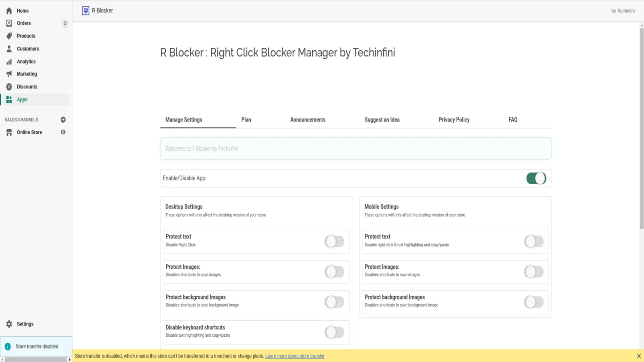
Task: Enable mobile Protect text toggle
Action: tap(534, 241)
